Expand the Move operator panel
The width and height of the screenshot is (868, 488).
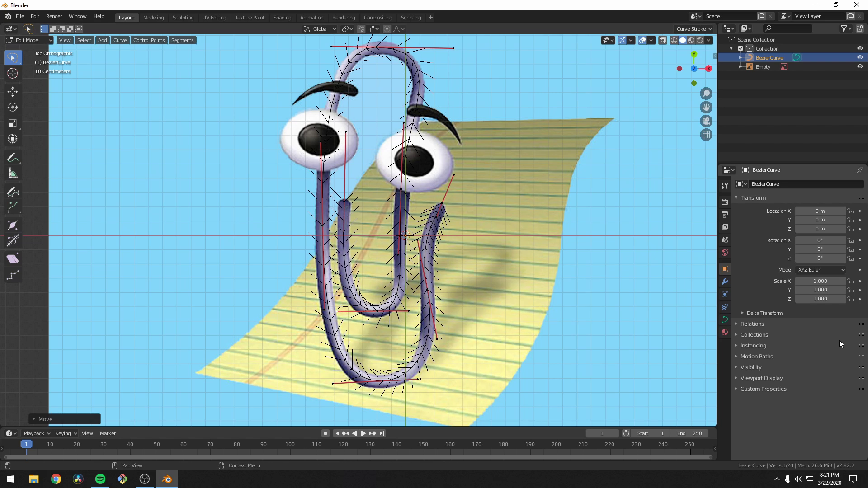(x=65, y=419)
